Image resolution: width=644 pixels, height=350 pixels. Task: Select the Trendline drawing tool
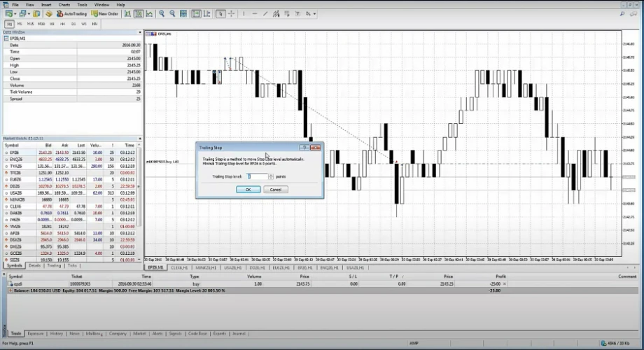coord(265,13)
